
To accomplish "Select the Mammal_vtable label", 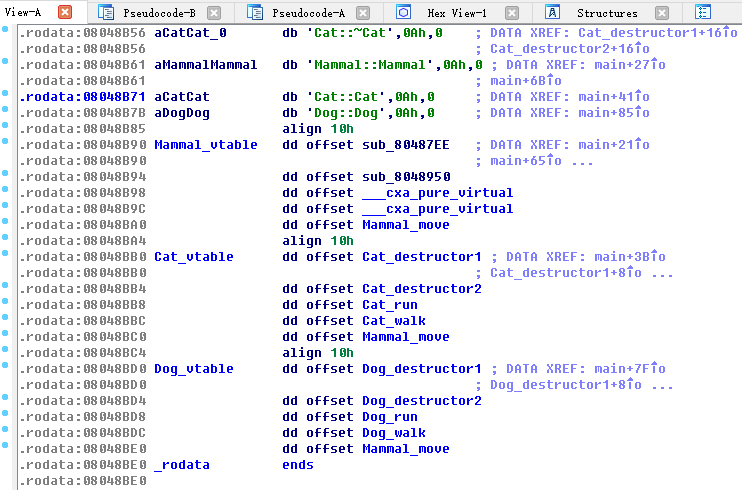I will pos(206,145).
